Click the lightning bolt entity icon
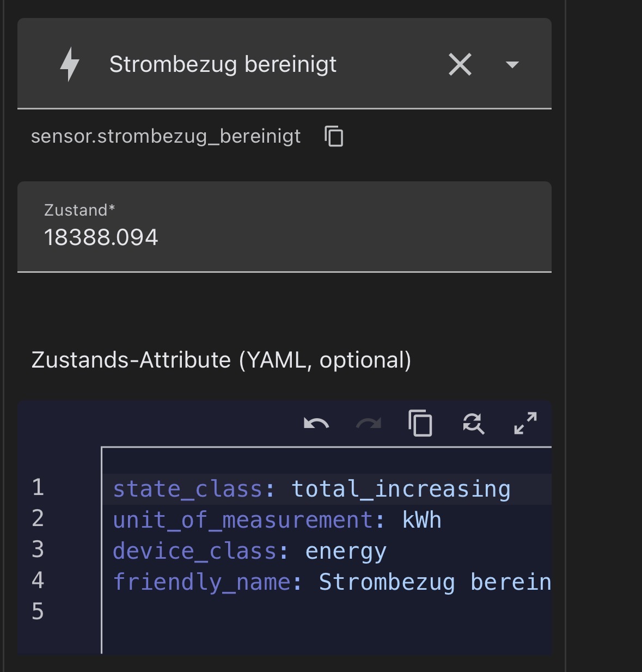 (70, 64)
